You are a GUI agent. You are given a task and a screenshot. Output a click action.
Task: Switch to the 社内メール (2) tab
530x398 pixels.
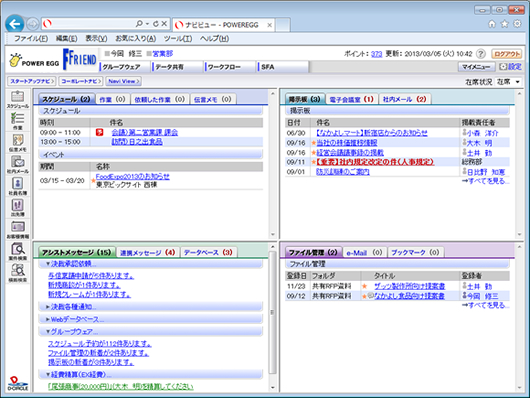click(x=405, y=99)
